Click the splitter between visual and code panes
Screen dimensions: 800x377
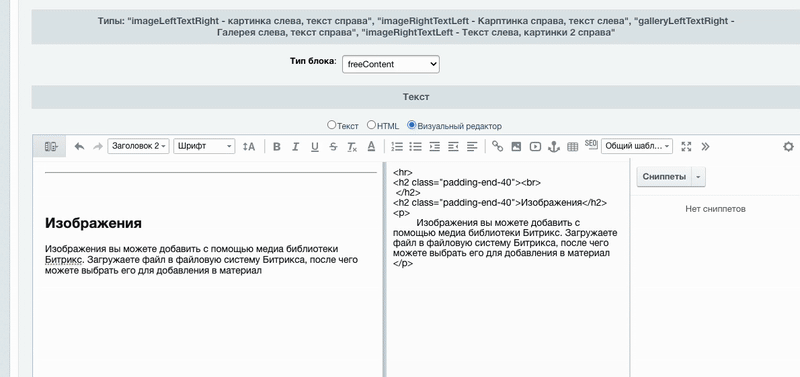pyautogui.click(x=384, y=269)
